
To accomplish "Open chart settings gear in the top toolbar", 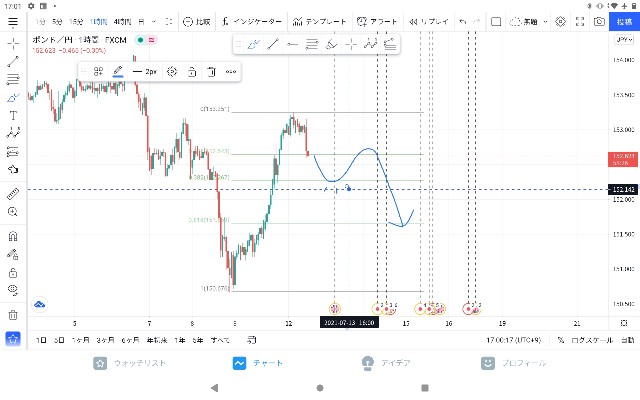I will (560, 22).
